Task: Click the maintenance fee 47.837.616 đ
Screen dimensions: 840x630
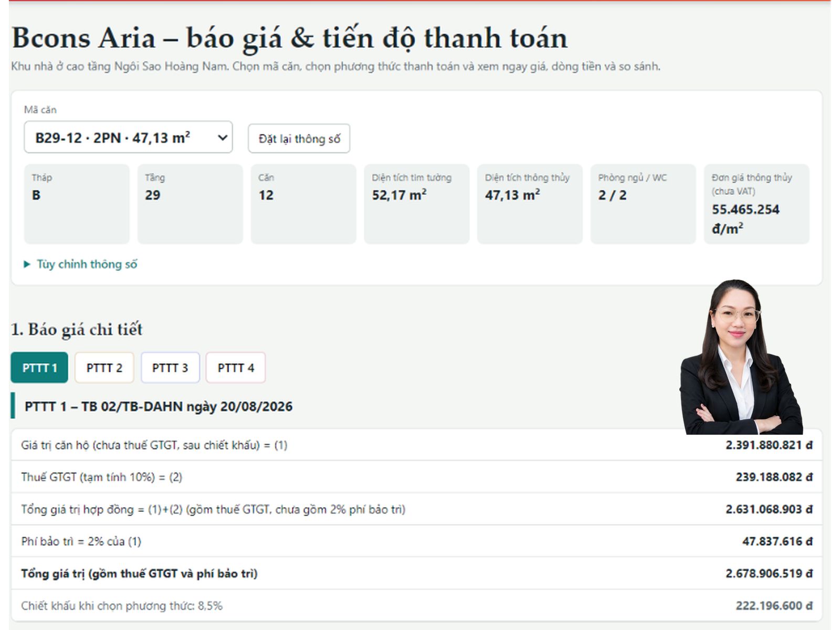Action: click(x=777, y=541)
